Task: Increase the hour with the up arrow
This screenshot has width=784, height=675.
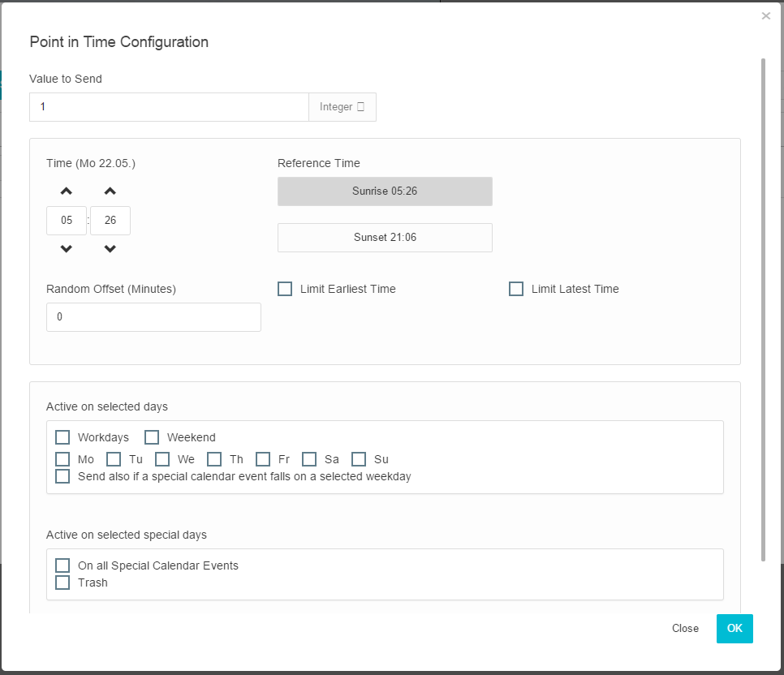Action: (67, 191)
